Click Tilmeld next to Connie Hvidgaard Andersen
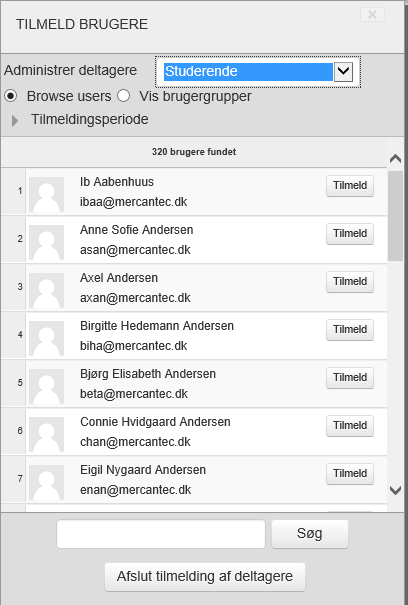Image resolution: width=408 pixels, height=605 pixels. (x=350, y=426)
